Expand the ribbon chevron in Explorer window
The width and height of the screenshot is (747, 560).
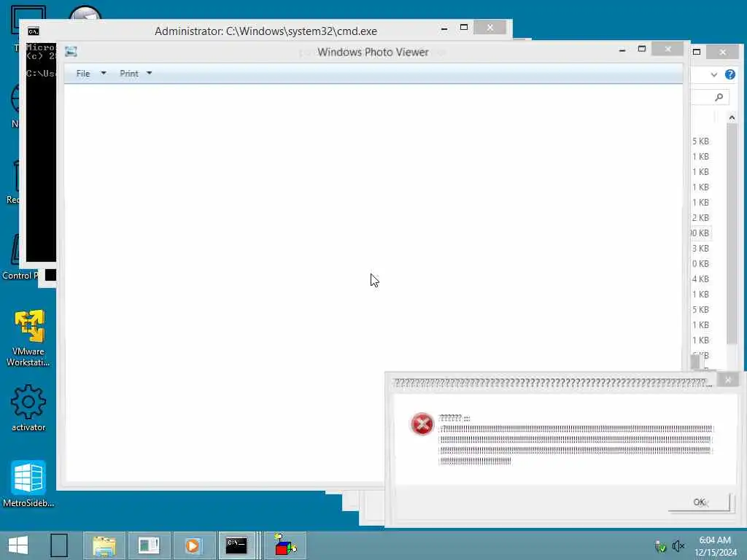(x=713, y=74)
